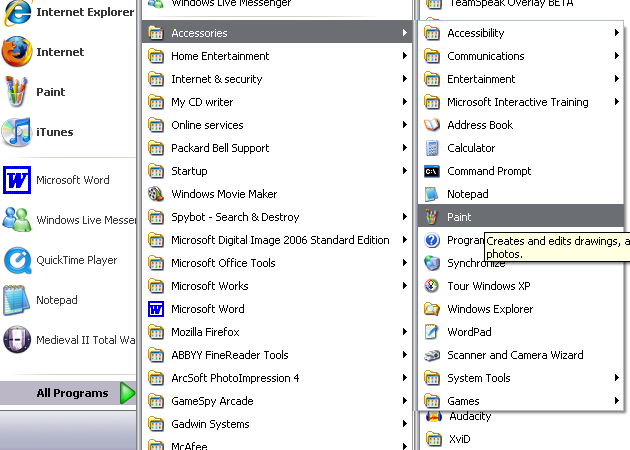Screen dimensions: 630x450
Task: Open Windows Live Messenger icon in left panel
Action: coord(17,219)
